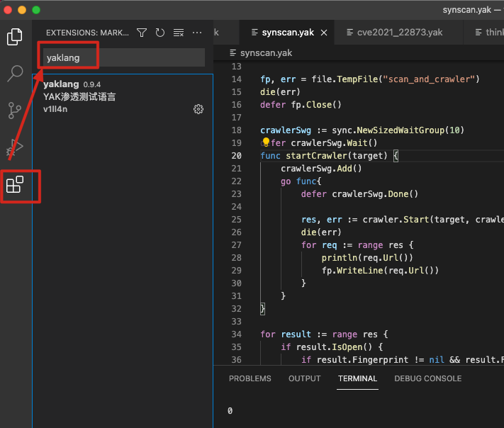This screenshot has width=504, height=428.
Task: Open the Source Control view
Action: click(x=15, y=110)
